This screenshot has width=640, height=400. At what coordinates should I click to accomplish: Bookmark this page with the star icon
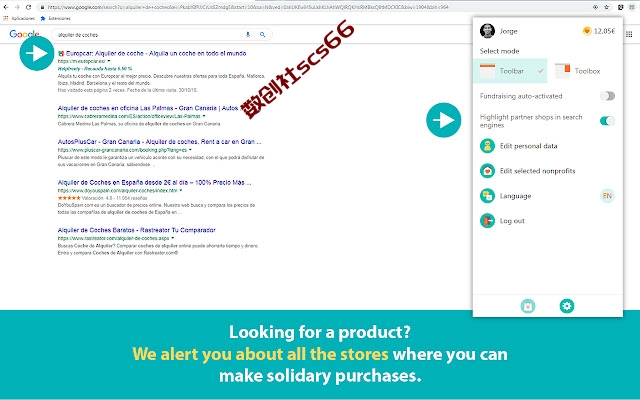coord(607,7)
